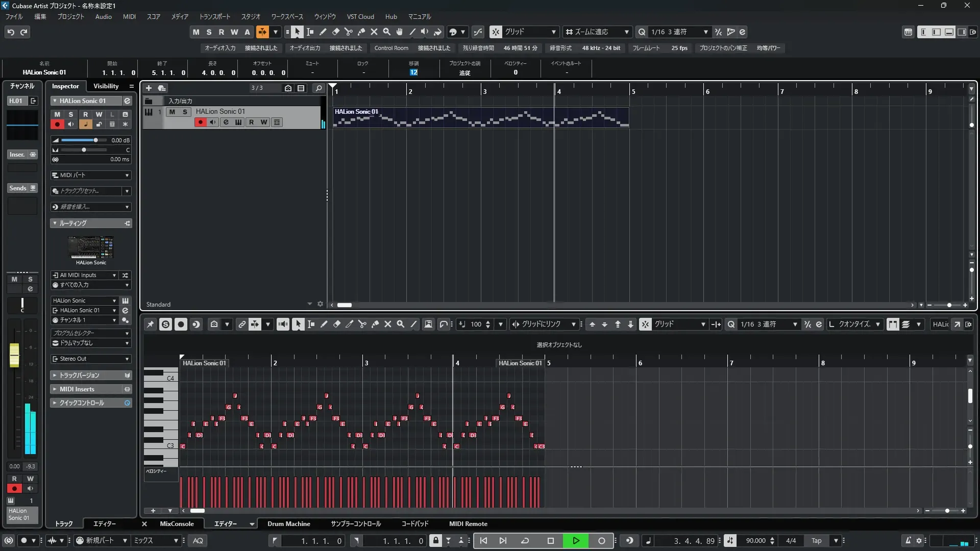This screenshot has height=551, width=980.
Task: Click the Tap tempo button
Action: tap(816, 541)
